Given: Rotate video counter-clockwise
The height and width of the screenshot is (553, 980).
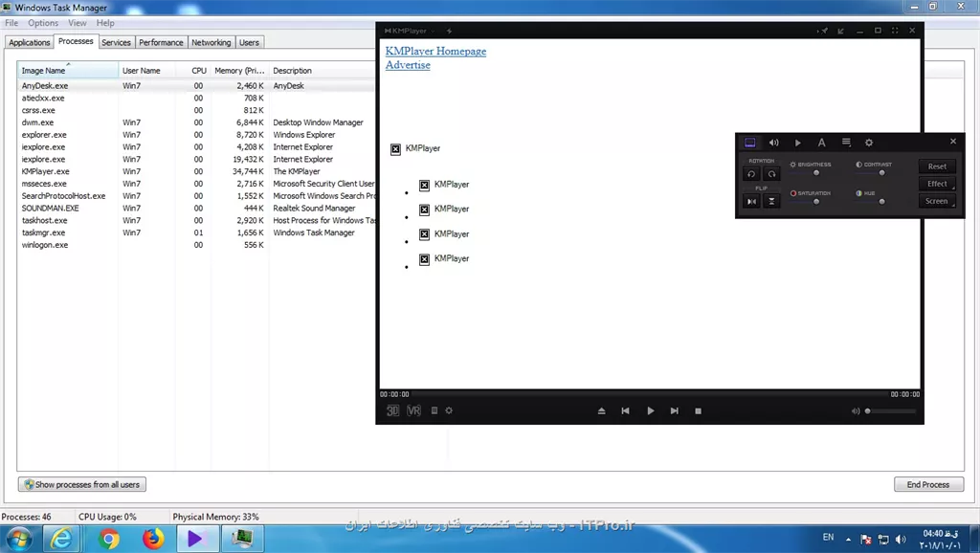Looking at the screenshot, I should pos(751,174).
